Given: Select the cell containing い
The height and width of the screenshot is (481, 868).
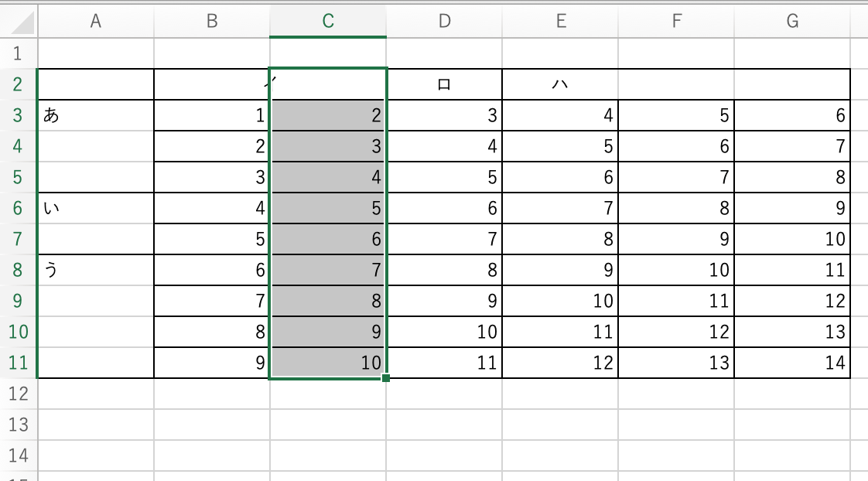Looking at the screenshot, I should point(96,208).
